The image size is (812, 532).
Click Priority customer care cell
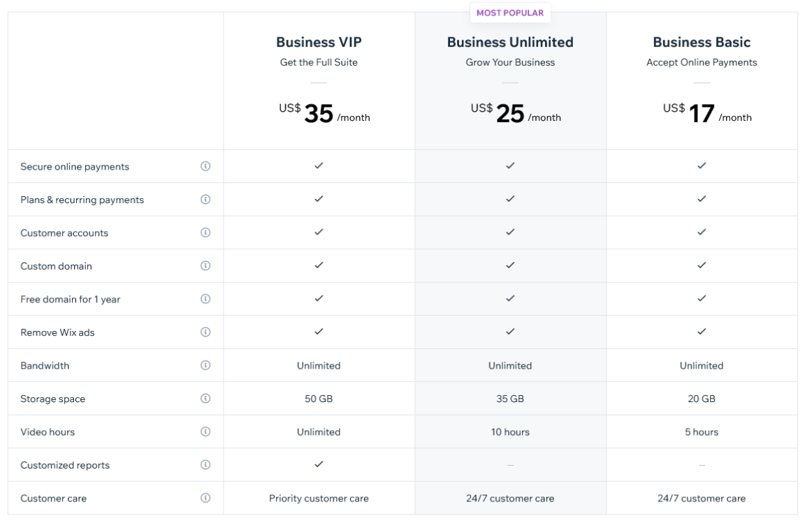(319, 498)
